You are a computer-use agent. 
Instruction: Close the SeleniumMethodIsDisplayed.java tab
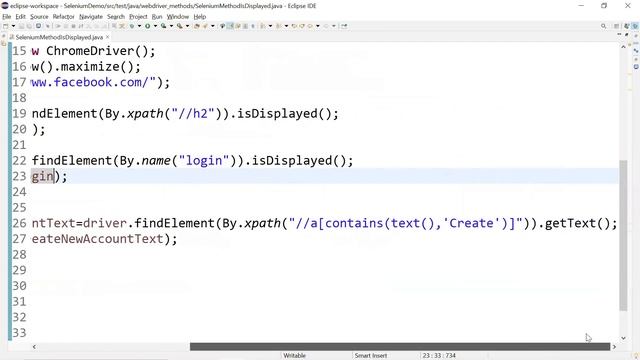(107, 37)
